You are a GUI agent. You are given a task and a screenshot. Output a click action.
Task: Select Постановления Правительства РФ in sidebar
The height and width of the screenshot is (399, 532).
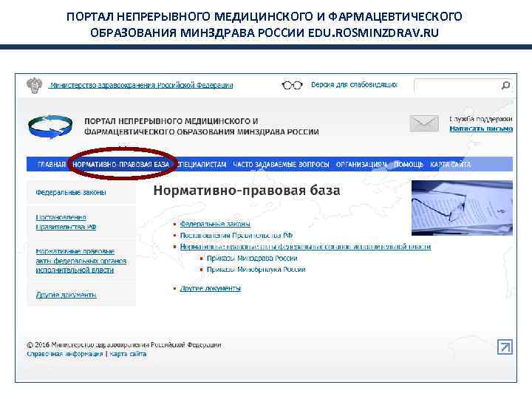(x=66, y=222)
